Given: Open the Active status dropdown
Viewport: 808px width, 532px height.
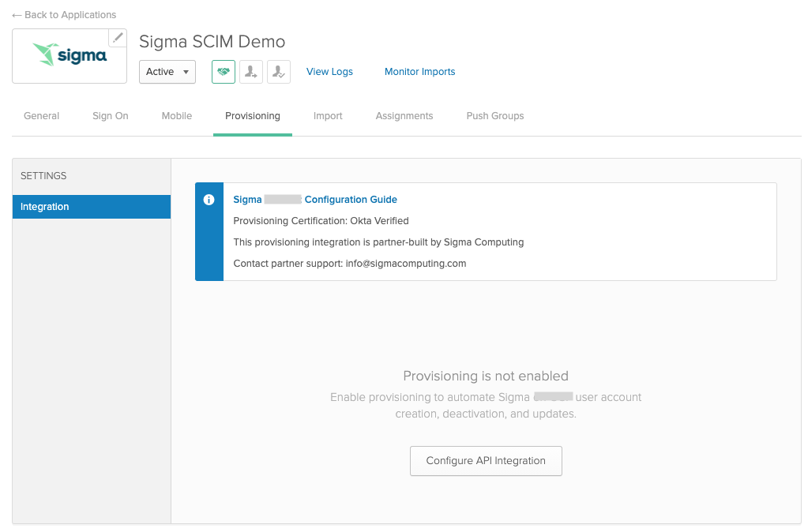Looking at the screenshot, I should click(x=167, y=72).
